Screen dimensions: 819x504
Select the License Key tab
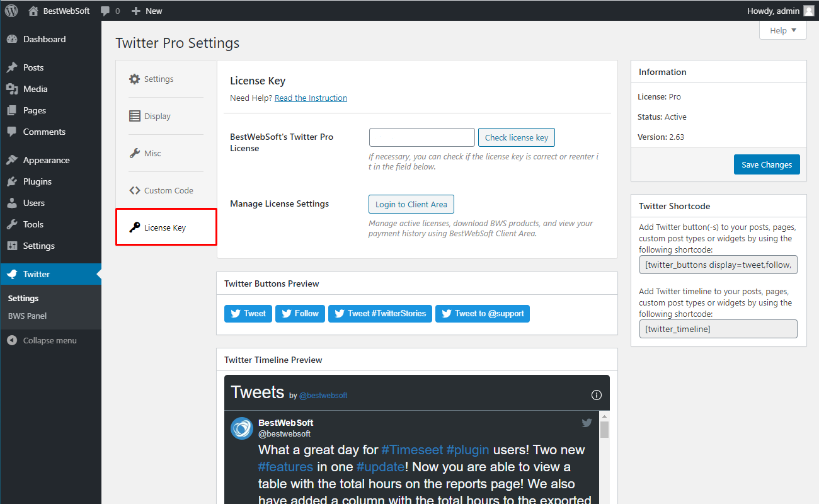coord(166,227)
